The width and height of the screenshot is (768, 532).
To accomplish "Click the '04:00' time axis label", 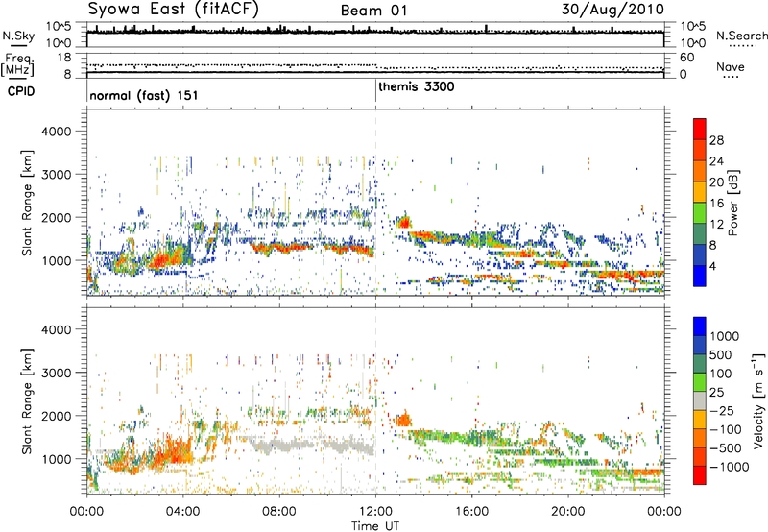I will tap(182, 512).
